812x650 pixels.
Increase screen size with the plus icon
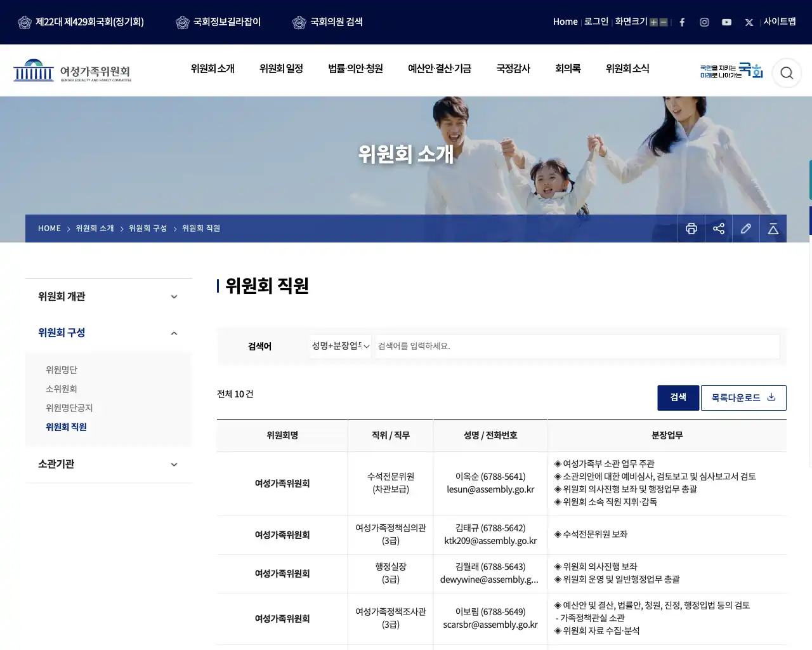click(x=653, y=22)
